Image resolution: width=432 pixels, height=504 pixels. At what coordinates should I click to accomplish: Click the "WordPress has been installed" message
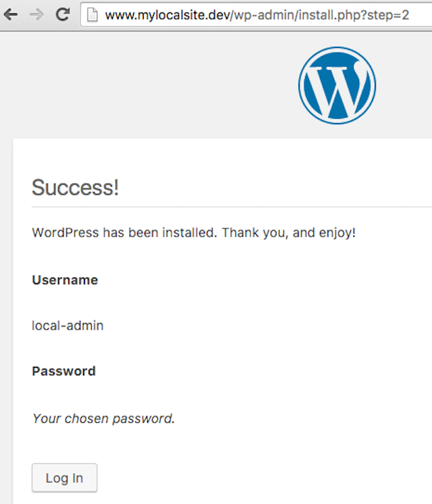point(124,233)
